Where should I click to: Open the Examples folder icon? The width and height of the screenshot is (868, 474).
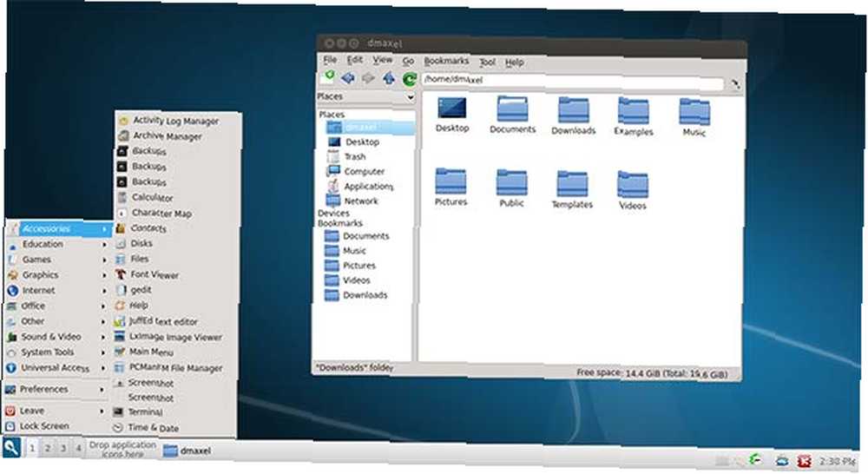click(x=634, y=117)
